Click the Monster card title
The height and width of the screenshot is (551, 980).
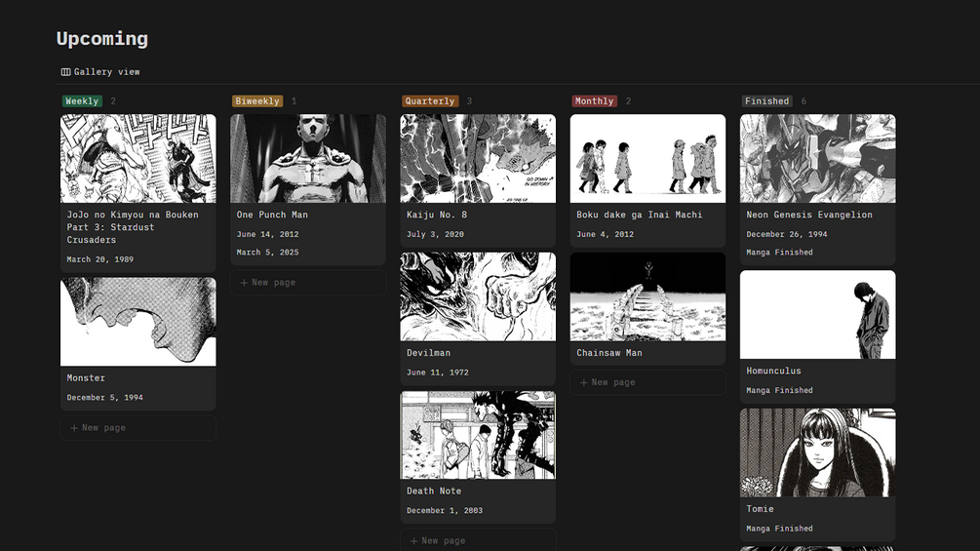(x=86, y=378)
